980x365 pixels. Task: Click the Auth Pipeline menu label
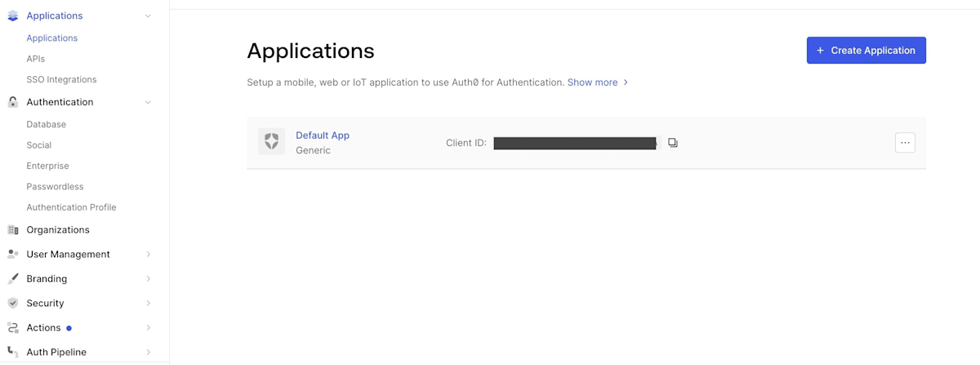click(x=56, y=352)
